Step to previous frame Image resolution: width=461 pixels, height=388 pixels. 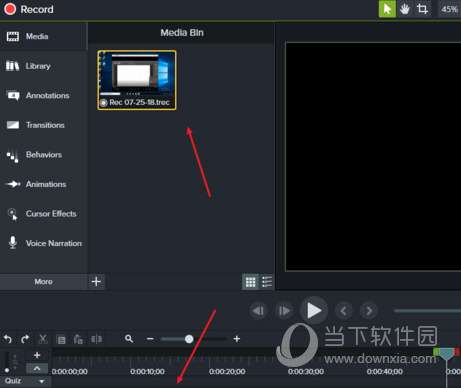coord(258,311)
